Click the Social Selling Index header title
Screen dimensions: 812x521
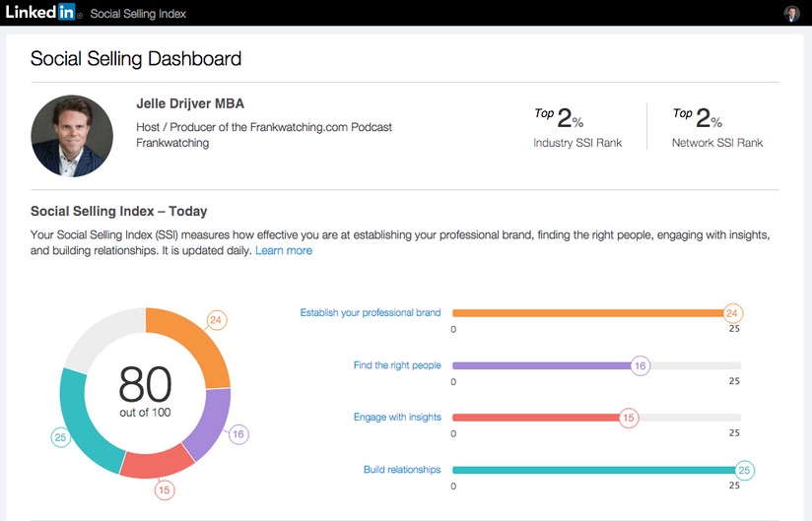point(138,14)
